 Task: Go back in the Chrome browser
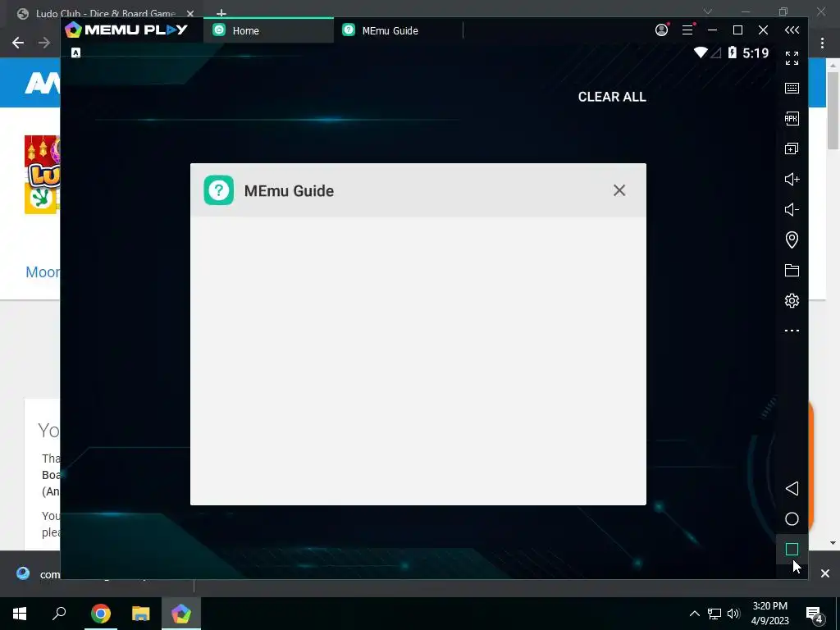[18, 43]
